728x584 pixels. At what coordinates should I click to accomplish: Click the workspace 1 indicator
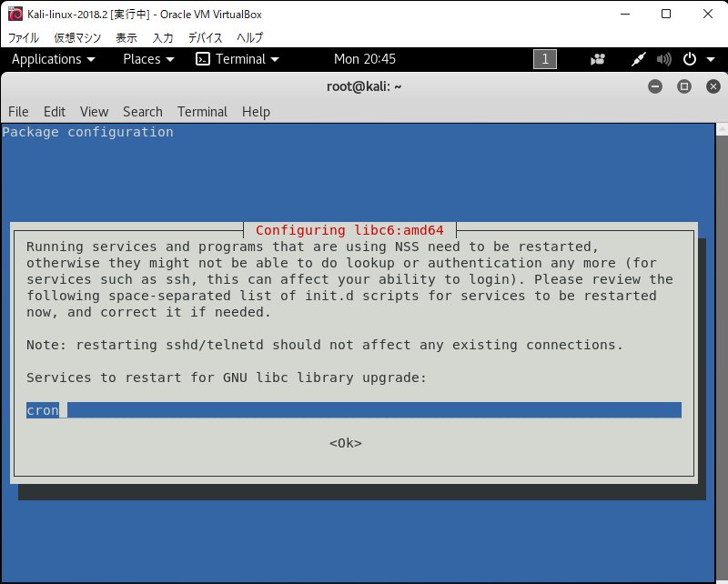(544, 59)
